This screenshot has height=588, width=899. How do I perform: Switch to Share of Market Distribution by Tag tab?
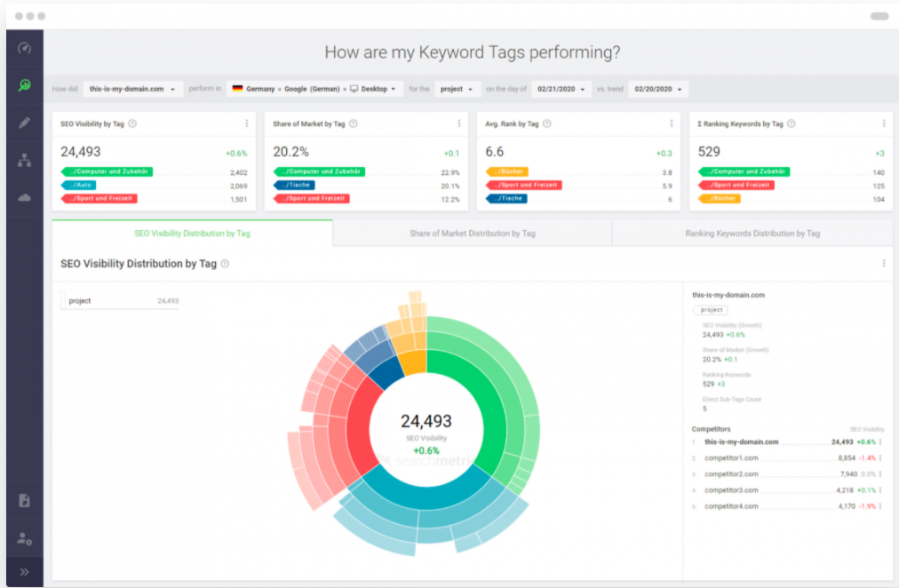[472, 233]
